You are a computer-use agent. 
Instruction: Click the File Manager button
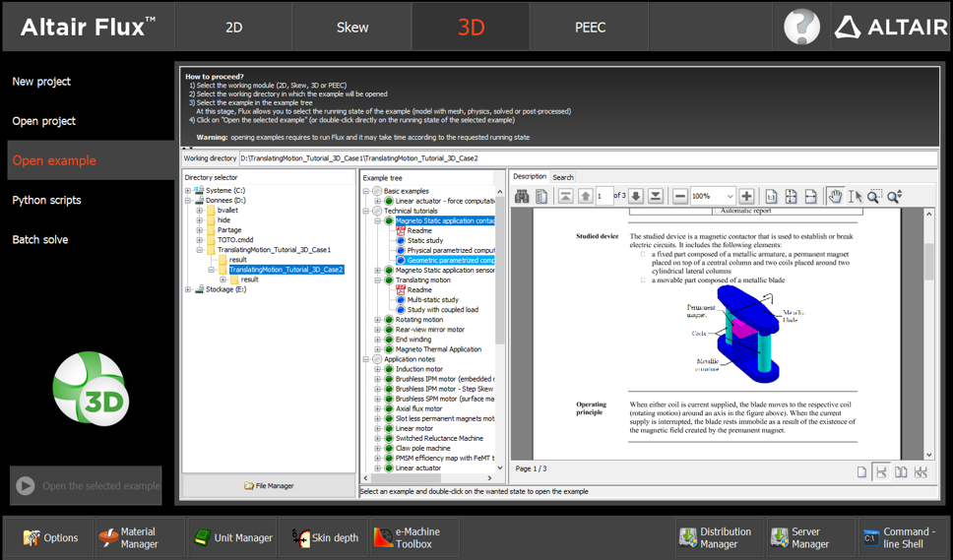[x=269, y=486]
